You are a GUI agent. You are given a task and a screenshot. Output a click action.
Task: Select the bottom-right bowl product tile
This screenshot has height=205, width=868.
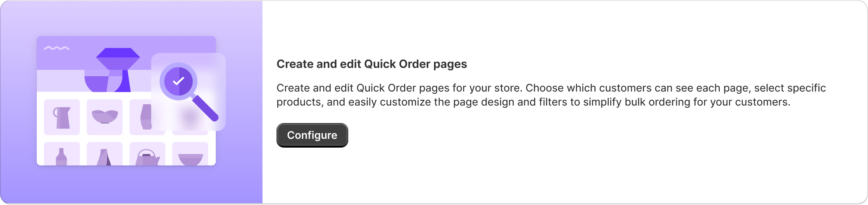click(x=190, y=155)
